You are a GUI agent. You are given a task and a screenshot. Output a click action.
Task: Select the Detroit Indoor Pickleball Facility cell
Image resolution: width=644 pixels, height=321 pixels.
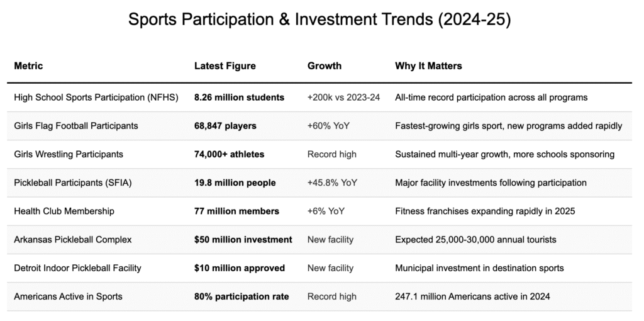(77, 267)
